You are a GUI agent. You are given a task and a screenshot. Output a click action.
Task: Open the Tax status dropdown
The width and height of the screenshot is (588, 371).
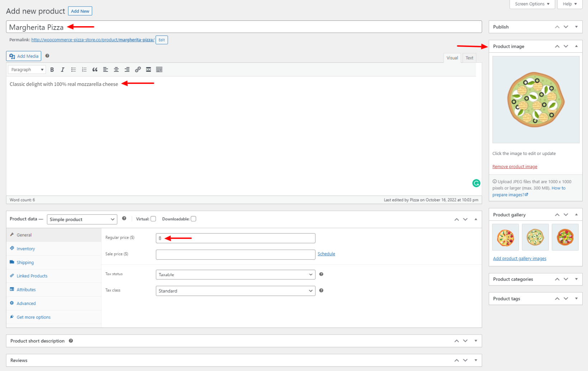[x=235, y=275]
